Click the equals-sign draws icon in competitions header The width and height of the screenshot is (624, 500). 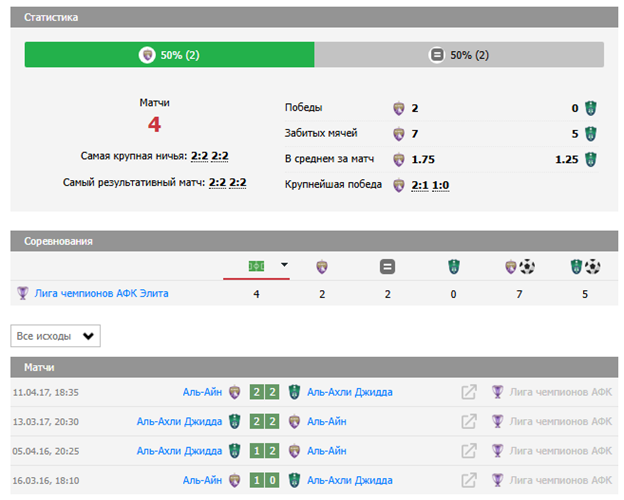click(387, 266)
